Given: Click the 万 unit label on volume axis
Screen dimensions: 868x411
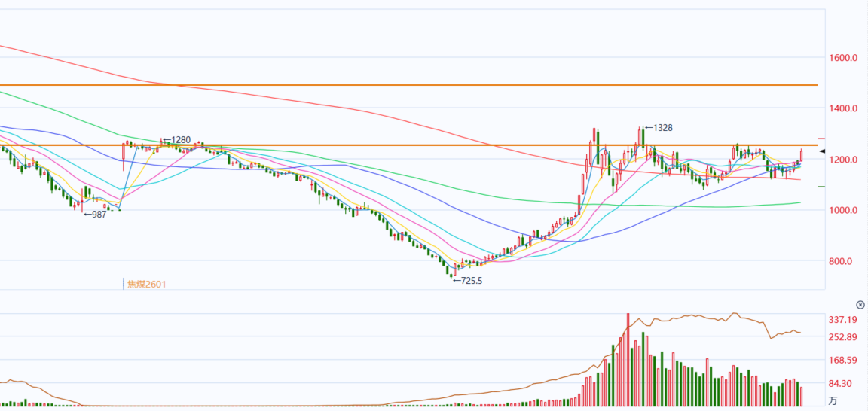Looking at the screenshot, I should (833, 400).
